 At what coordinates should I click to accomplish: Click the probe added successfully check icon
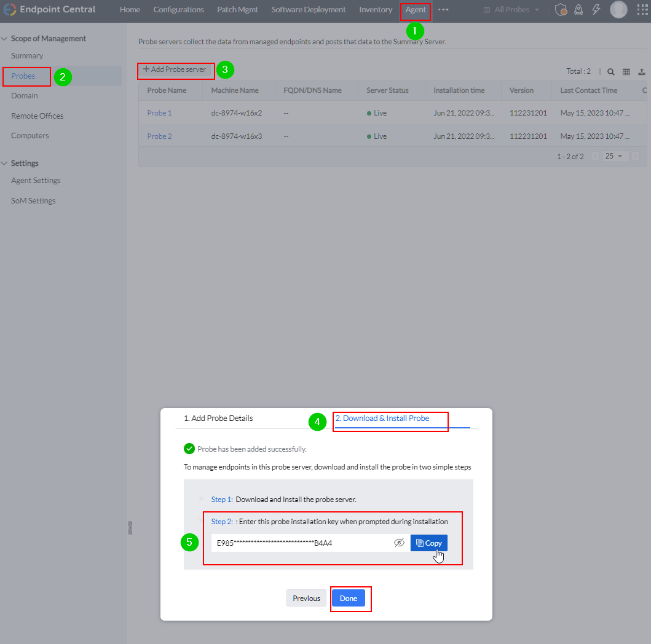189,449
